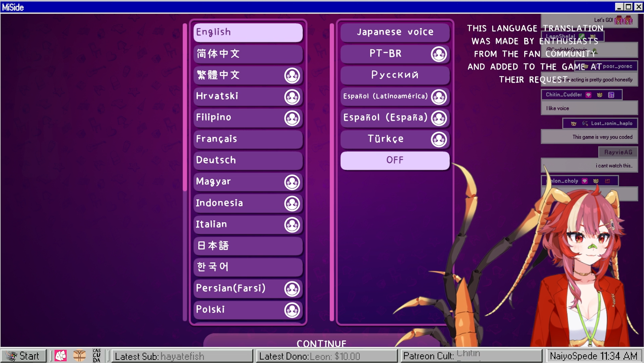Select 日本語 language entry

[x=248, y=245]
